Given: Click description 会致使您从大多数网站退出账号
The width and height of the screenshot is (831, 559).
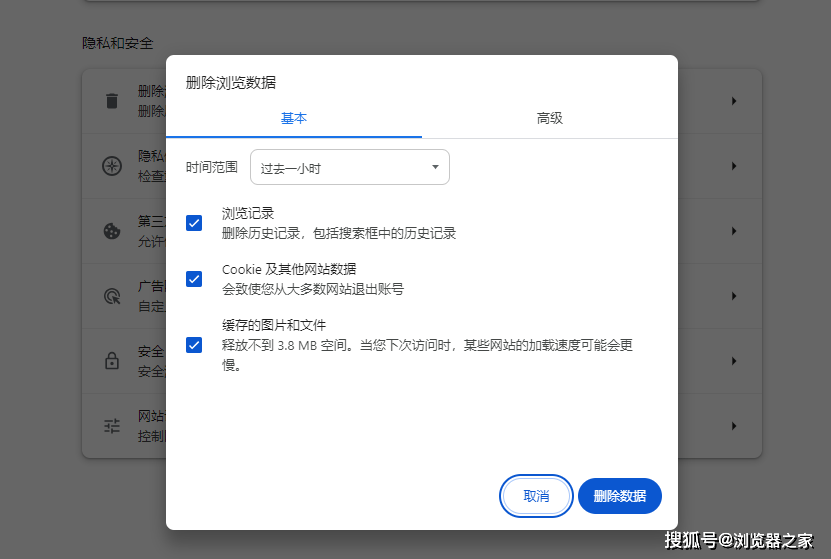Looking at the screenshot, I should click(x=313, y=289).
